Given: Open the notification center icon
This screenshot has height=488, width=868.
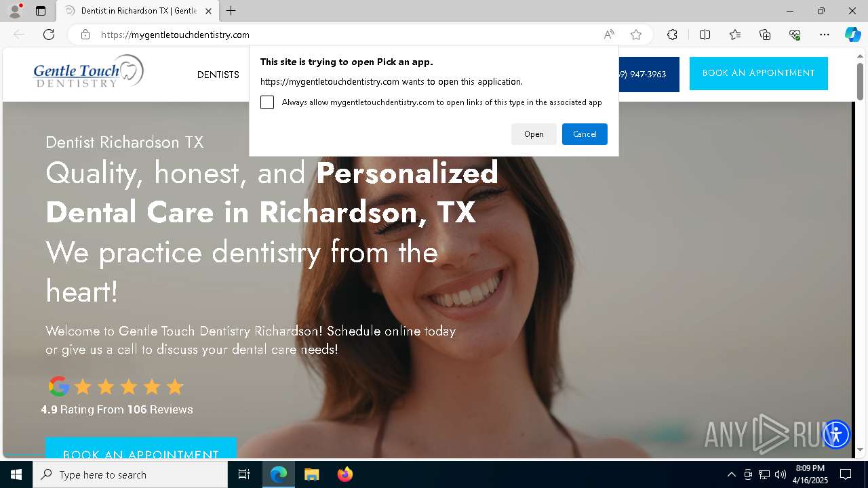Looking at the screenshot, I should click(x=846, y=474).
